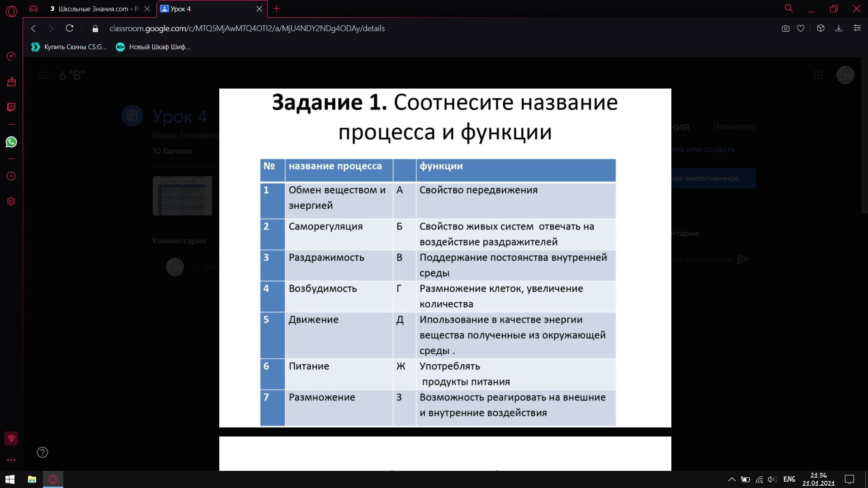Reload the current page
Viewport: 868px width, 488px height.
70,28
